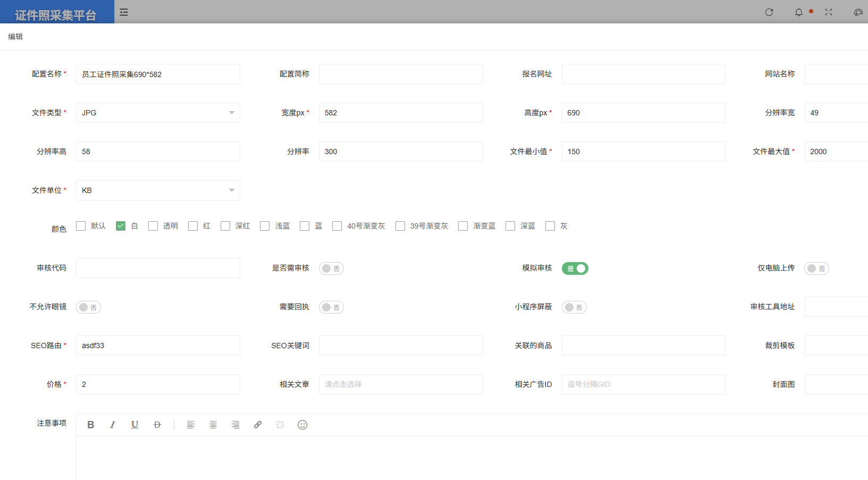Enter fullscreen with the expand icon

coord(829,12)
